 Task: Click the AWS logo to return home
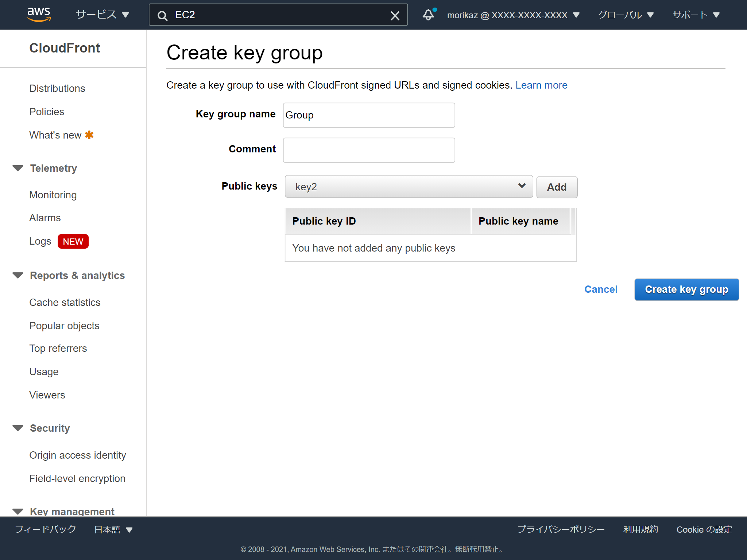coord(39,14)
